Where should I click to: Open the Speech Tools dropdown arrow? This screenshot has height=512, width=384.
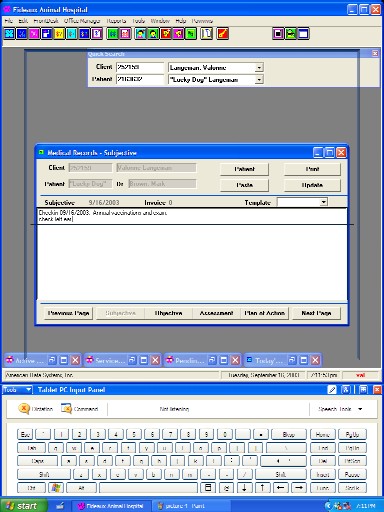[360, 409]
